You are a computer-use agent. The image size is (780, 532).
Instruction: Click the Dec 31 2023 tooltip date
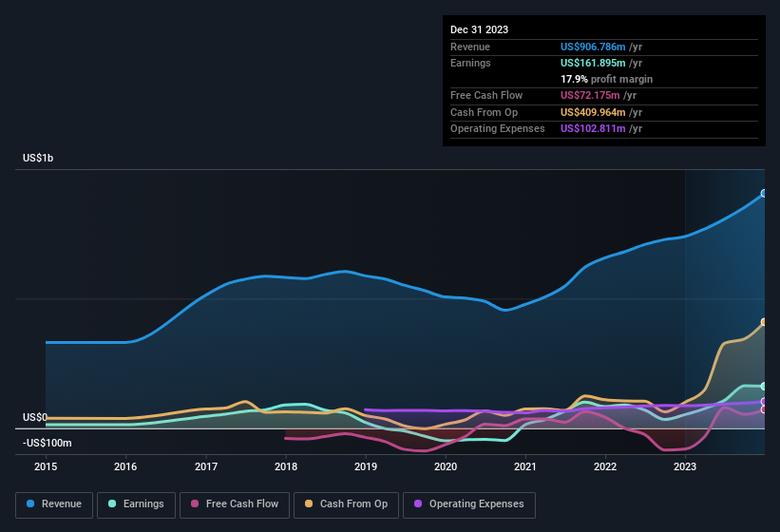point(479,29)
